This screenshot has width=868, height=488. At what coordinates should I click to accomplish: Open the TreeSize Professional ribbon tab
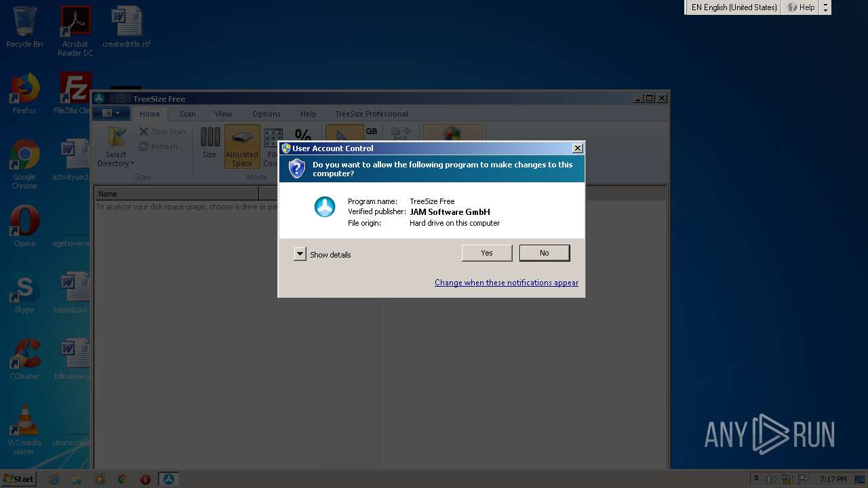pyautogui.click(x=372, y=114)
